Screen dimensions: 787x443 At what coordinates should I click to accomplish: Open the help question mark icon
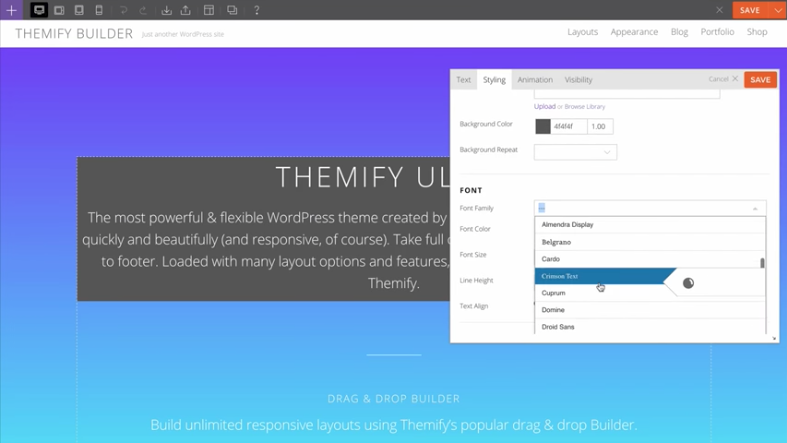(256, 10)
